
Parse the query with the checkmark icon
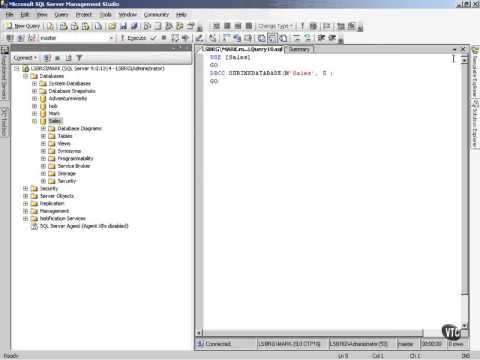point(153,38)
